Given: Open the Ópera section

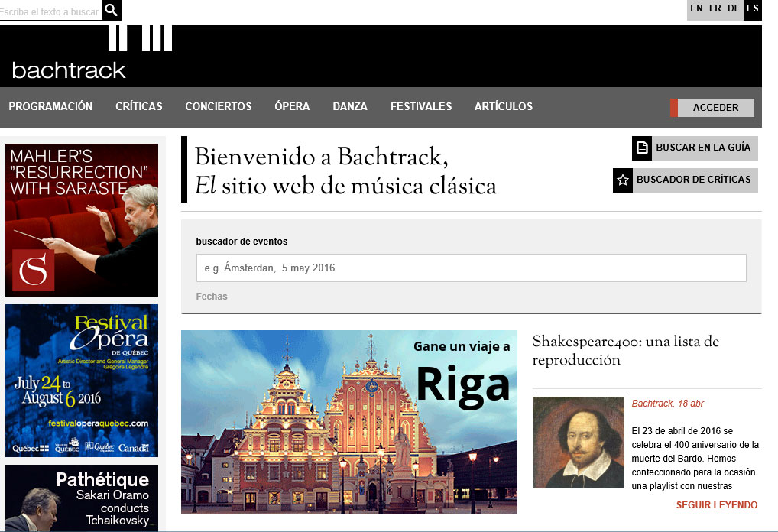Looking at the screenshot, I should tap(292, 106).
